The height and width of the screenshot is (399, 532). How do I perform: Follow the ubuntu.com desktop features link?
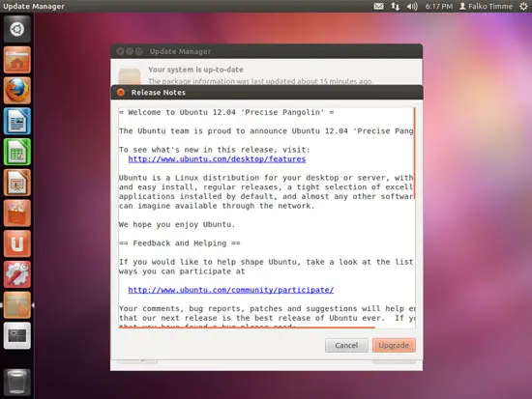coord(217,159)
